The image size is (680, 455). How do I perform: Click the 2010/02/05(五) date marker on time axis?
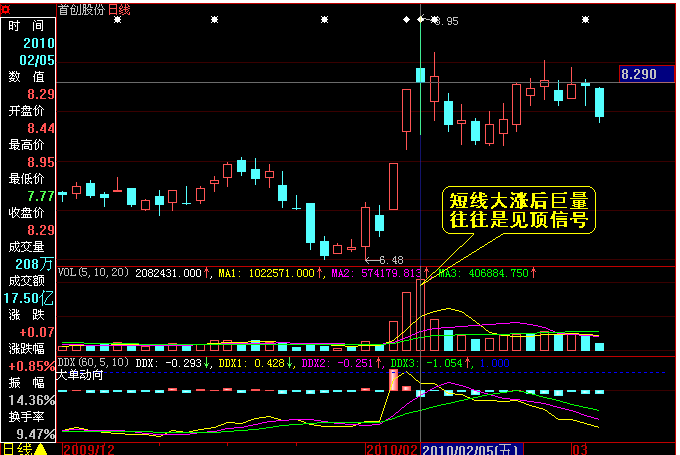(x=472, y=449)
